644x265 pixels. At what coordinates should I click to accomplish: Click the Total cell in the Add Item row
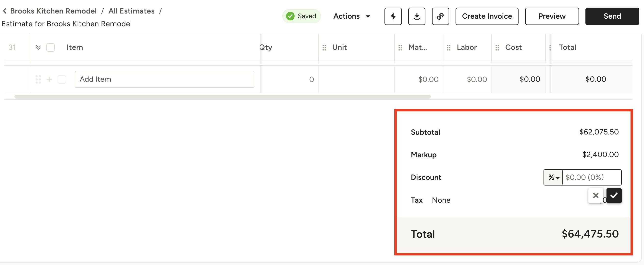592,79
